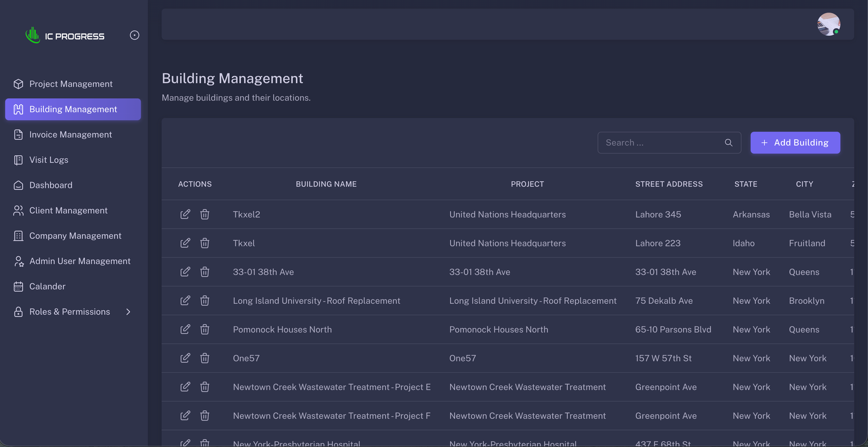Edit Newtown Creek Project E building
868x447 pixels.
click(x=185, y=387)
